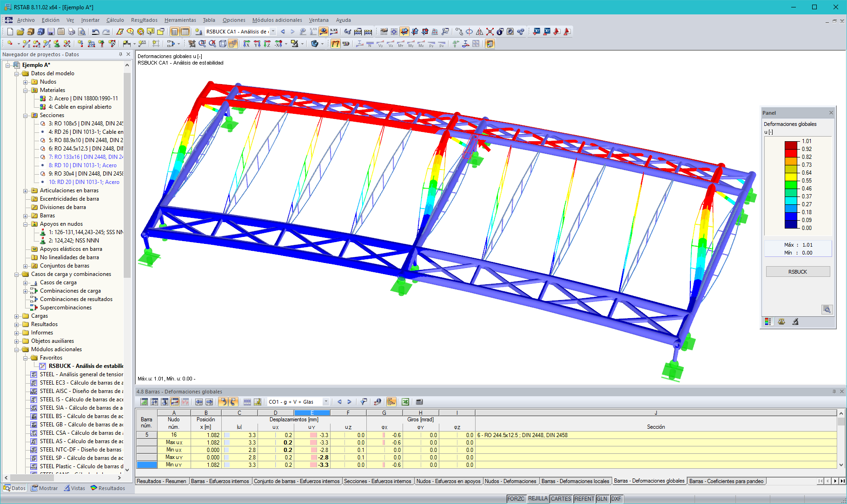Click the Zoom window magnifier icon
The width and height of the screenshot is (847, 504).
point(202,44)
